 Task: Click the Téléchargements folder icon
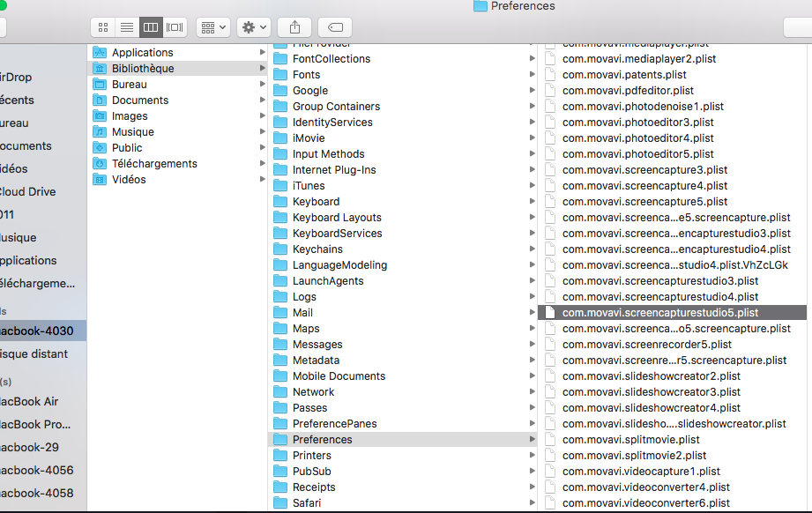pos(99,164)
